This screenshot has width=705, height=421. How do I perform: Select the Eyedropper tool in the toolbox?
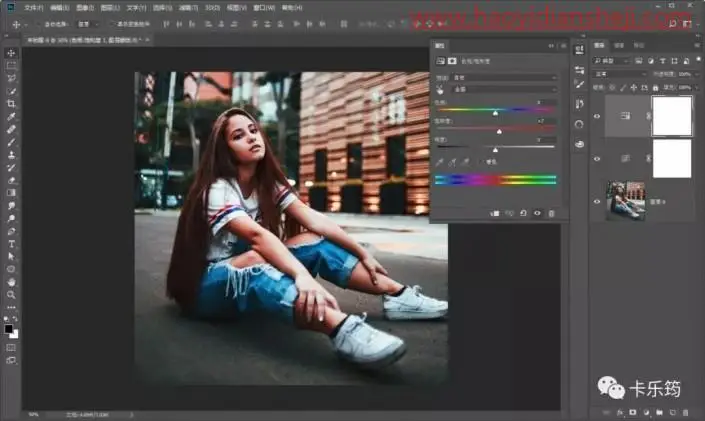(11, 117)
